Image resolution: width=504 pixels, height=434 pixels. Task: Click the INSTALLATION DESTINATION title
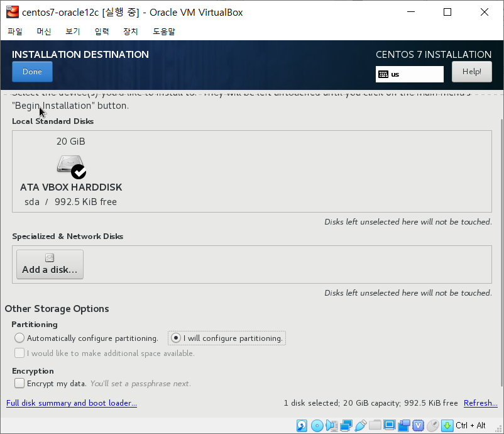(80, 54)
